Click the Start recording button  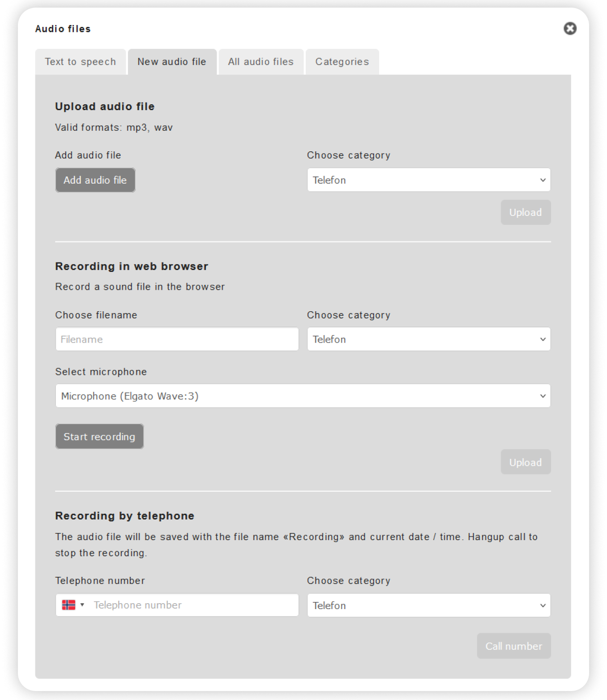pyautogui.click(x=99, y=437)
